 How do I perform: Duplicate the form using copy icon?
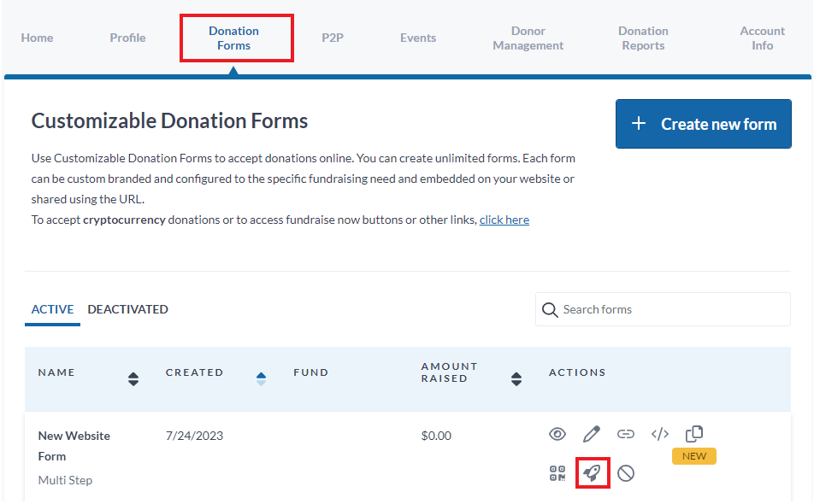pyautogui.click(x=694, y=433)
